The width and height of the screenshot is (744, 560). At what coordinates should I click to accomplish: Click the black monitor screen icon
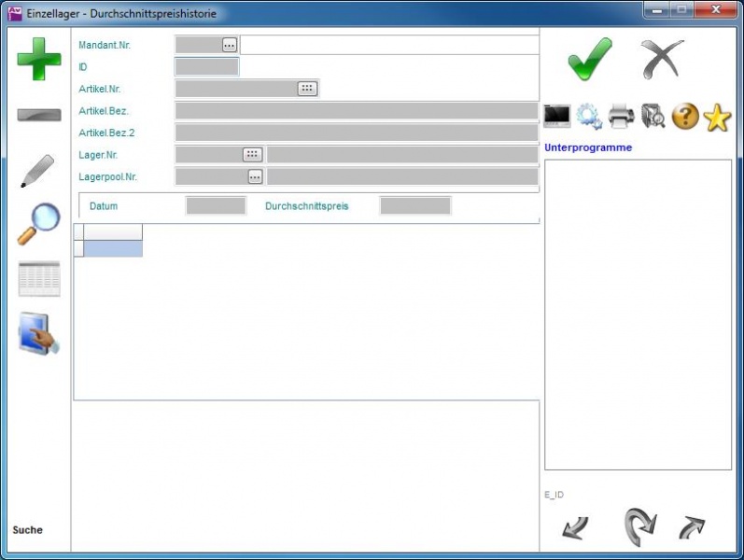(557, 116)
